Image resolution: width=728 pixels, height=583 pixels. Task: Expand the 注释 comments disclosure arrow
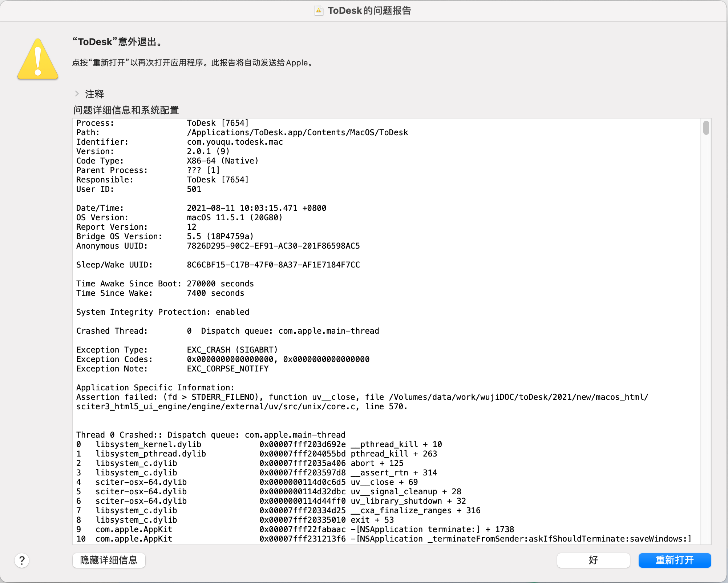(77, 94)
